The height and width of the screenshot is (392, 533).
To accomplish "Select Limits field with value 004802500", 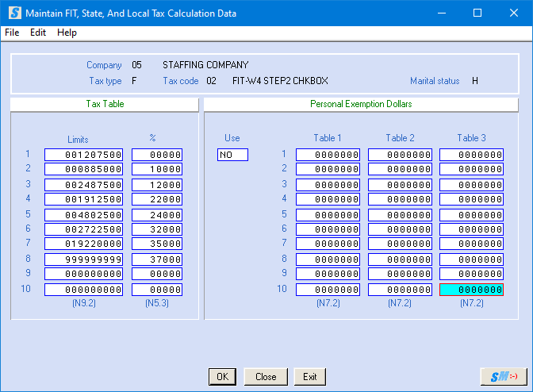I will [x=83, y=214].
